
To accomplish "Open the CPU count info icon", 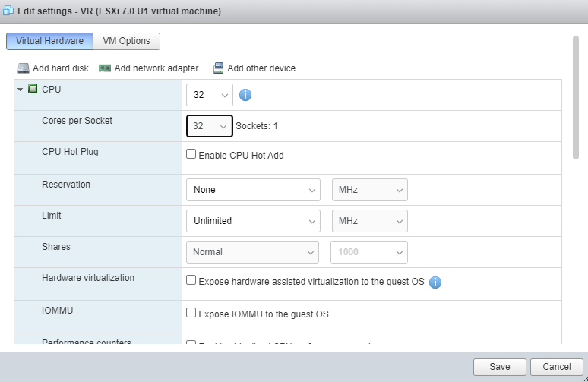I will point(245,95).
